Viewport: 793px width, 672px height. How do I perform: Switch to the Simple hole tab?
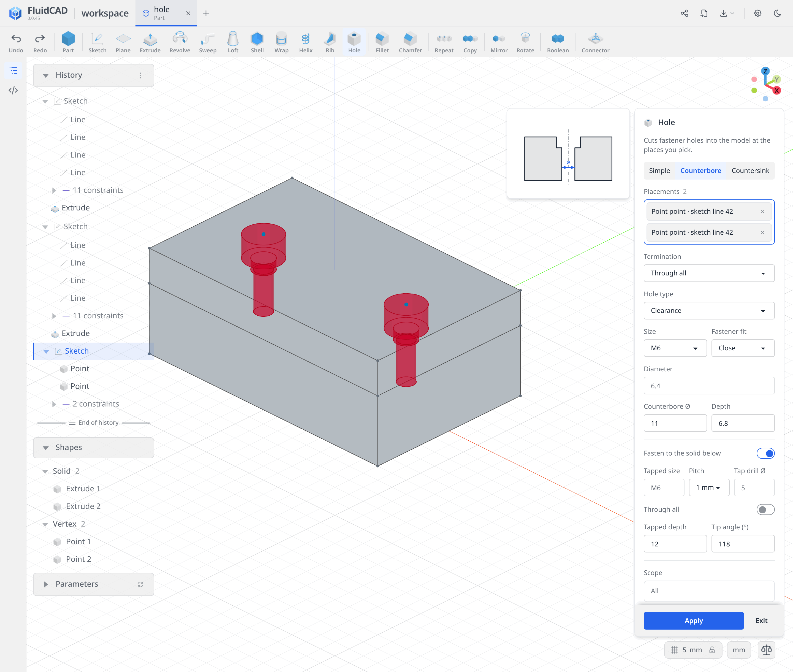coord(659,171)
